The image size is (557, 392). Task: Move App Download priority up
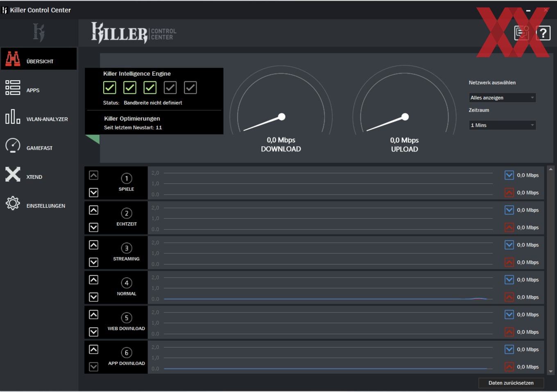point(93,349)
